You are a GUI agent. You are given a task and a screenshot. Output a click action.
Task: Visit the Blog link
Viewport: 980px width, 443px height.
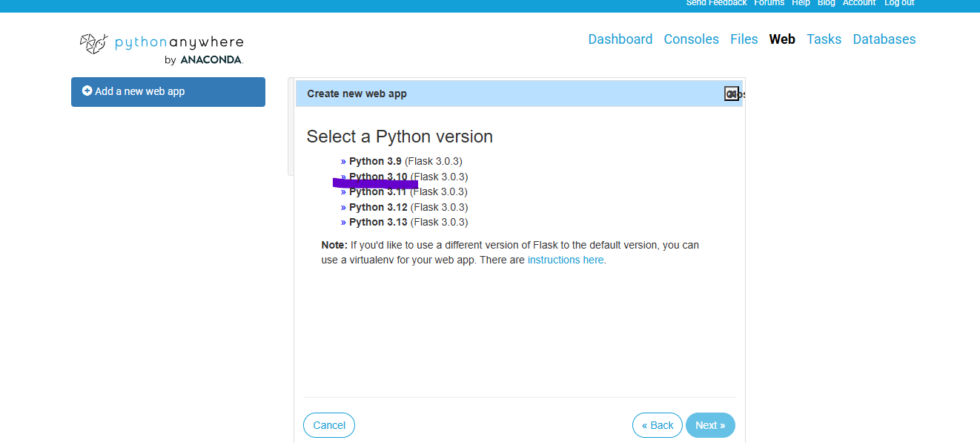point(826,3)
